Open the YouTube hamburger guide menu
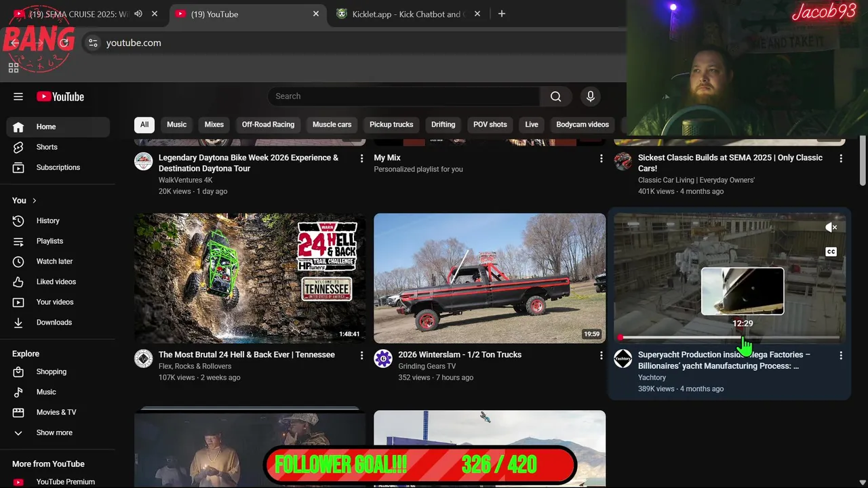 point(18,96)
